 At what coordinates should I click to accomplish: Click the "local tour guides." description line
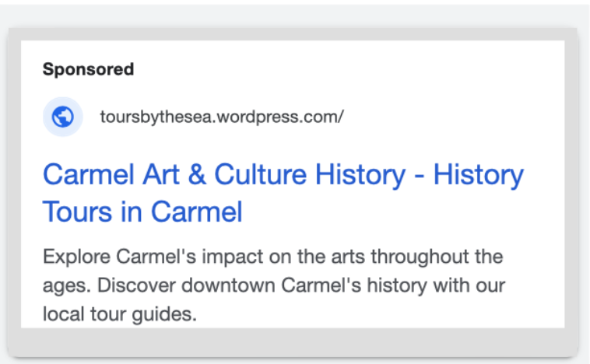tap(120, 314)
